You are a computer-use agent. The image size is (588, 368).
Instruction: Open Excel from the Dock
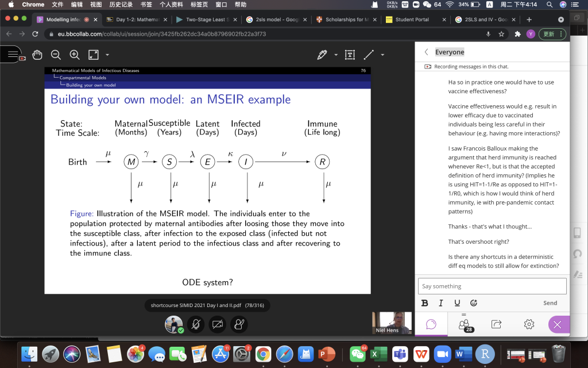tap(379, 354)
